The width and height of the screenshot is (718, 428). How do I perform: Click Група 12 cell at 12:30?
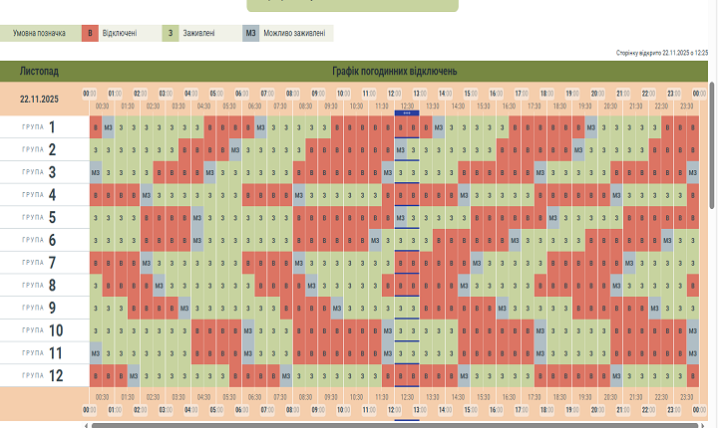click(x=407, y=375)
